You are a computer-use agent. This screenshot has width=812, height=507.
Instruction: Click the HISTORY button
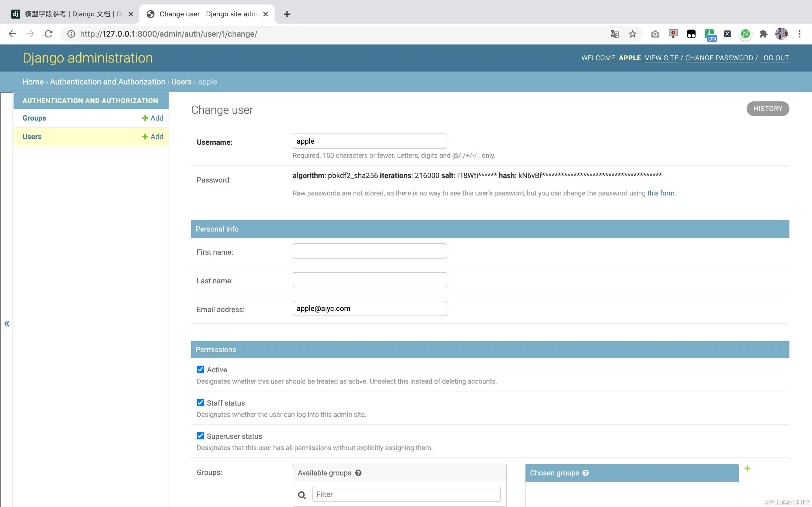click(767, 109)
